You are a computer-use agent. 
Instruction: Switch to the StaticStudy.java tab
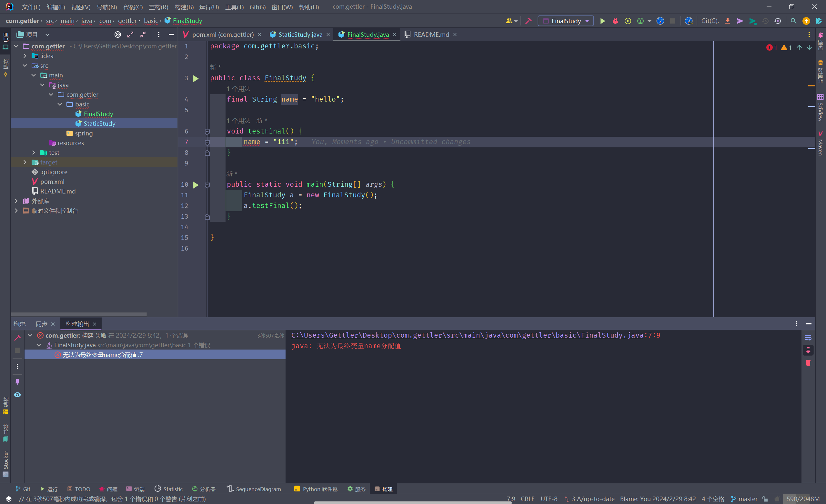(300, 35)
